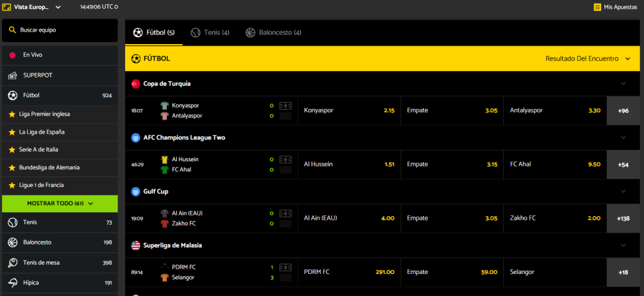Image resolution: width=644 pixels, height=296 pixels.
Task: Expand MOSTRAR TODO (61) list
Action: pos(60,203)
